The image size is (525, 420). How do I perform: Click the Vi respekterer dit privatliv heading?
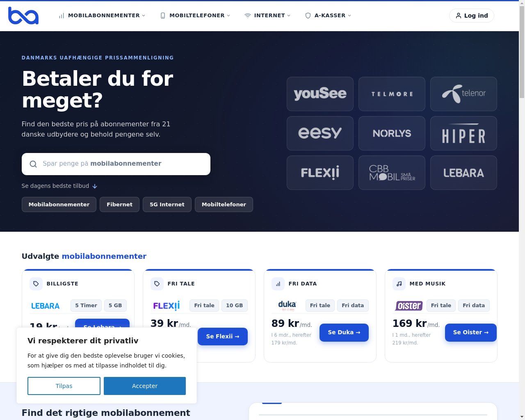pyautogui.click(x=83, y=341)
